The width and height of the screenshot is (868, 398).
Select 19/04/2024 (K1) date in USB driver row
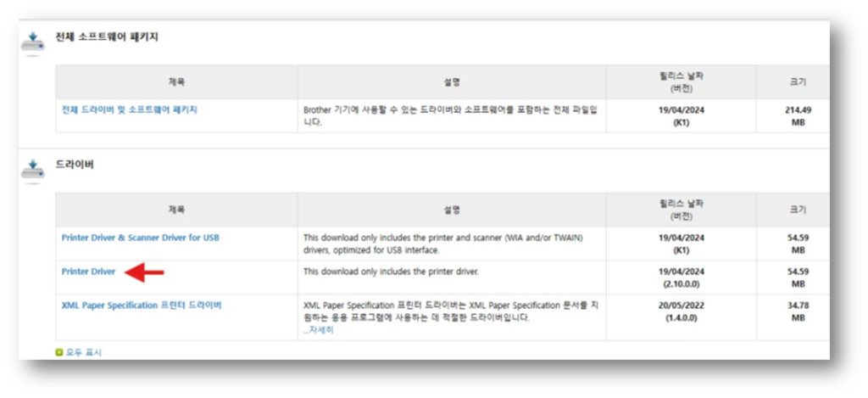tap(681, 244)
